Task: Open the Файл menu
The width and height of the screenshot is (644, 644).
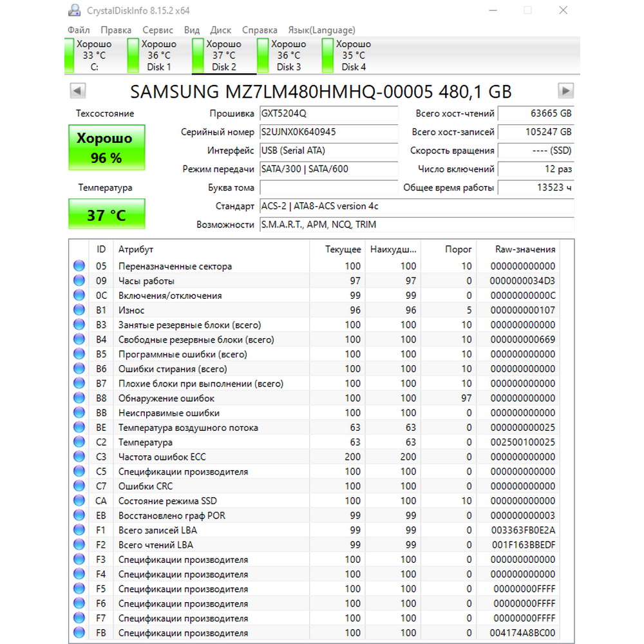Action: [x=79, y=30]
